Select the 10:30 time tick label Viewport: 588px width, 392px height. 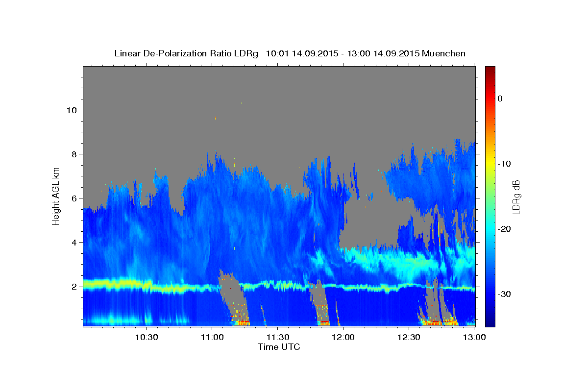pos(146,337)
